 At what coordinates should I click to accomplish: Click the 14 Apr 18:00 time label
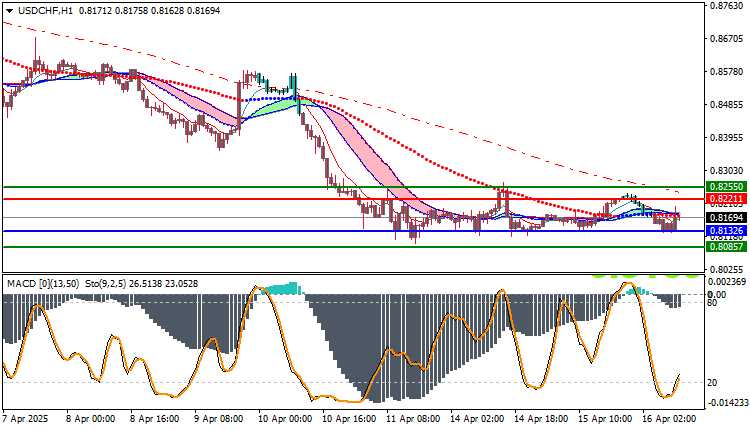point(541,419)
